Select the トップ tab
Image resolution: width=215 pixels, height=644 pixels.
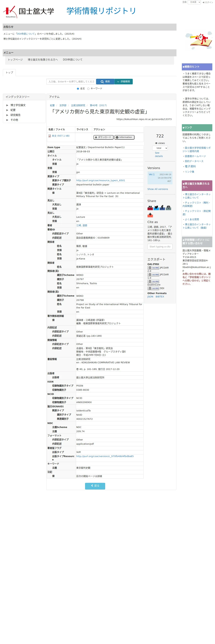click(x=9, y=73)
